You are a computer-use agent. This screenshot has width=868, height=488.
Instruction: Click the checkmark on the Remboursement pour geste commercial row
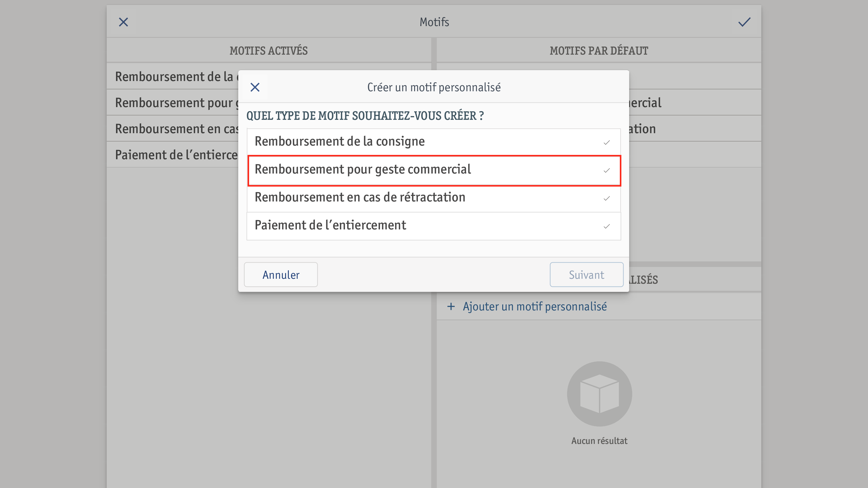607,171
